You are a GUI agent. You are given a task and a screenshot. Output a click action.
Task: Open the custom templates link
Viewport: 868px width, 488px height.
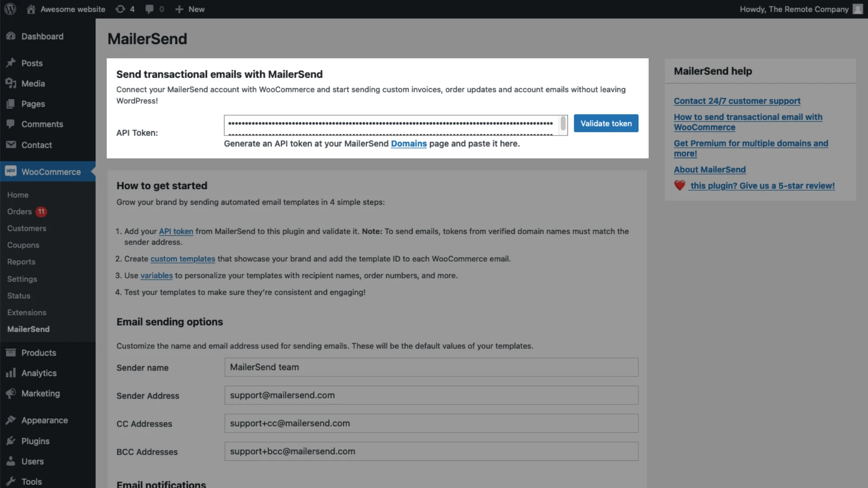pos(183,258)
